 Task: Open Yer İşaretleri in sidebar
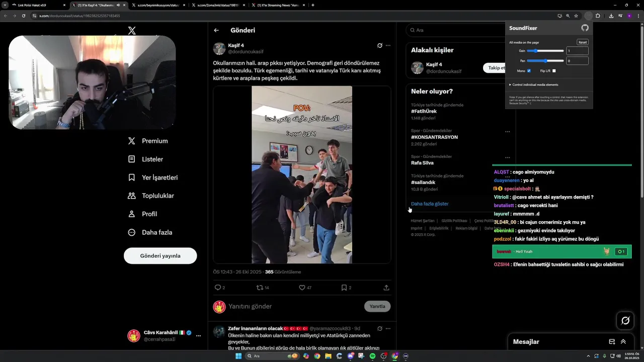click(153, 177)
